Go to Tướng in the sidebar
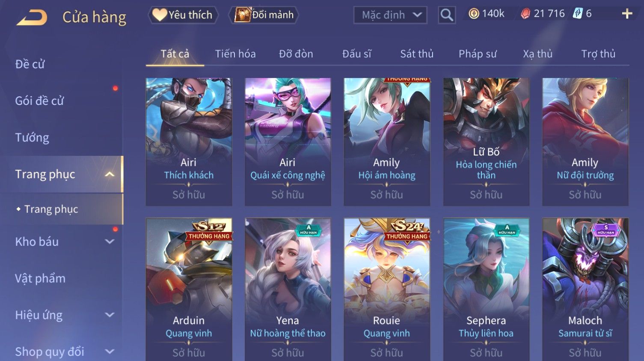 point(32,137)
